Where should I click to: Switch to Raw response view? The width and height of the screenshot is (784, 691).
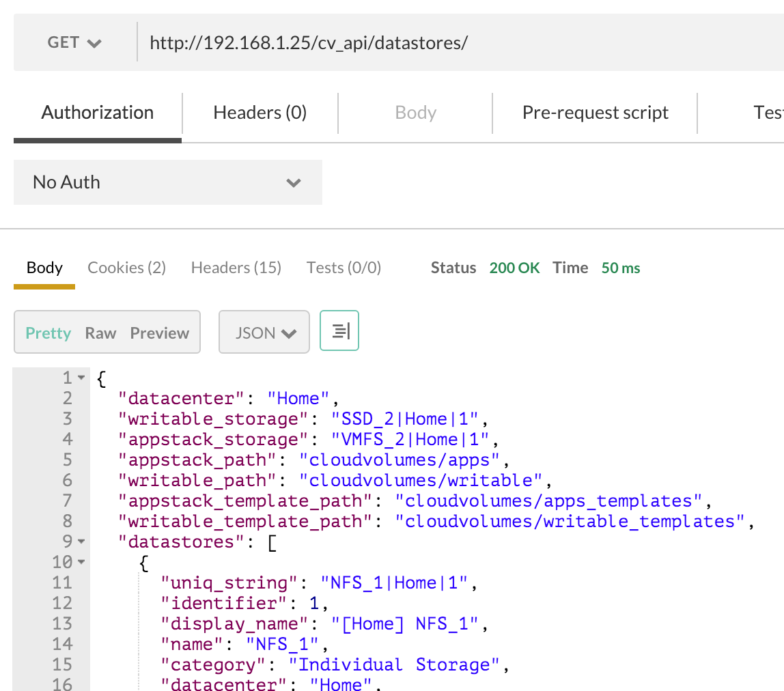[x=100, y=333]
